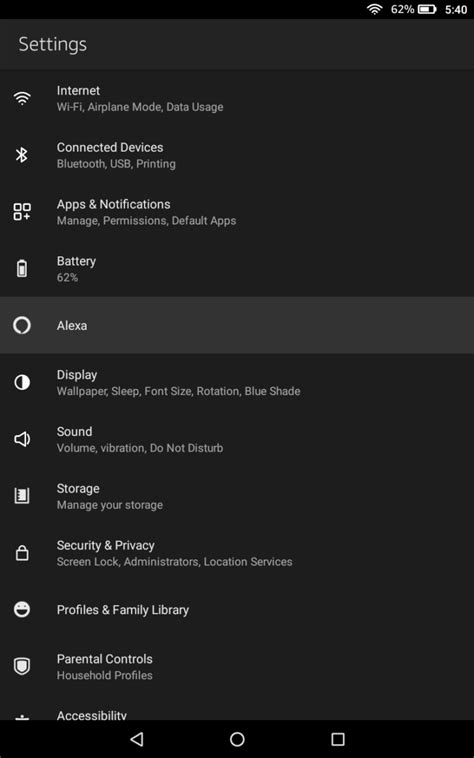Tap the battery icon in settings list
This screenshot has width=474, height=758.
tap(22, 268)
